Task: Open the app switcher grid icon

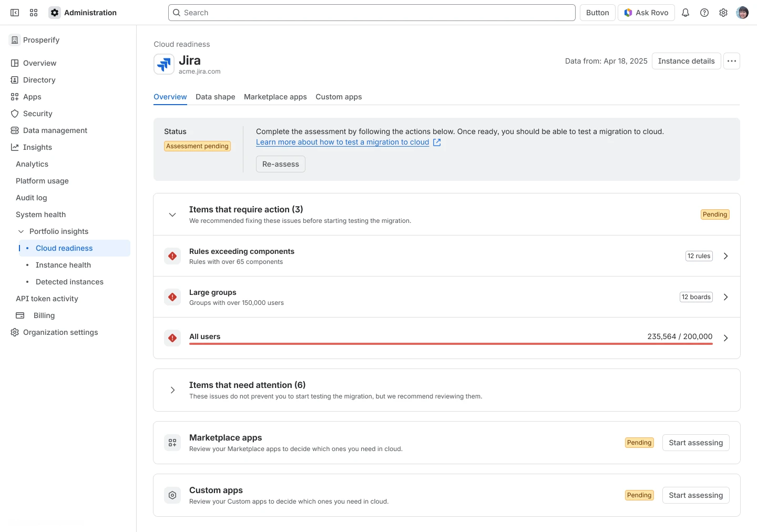Action: coord(34,13)
